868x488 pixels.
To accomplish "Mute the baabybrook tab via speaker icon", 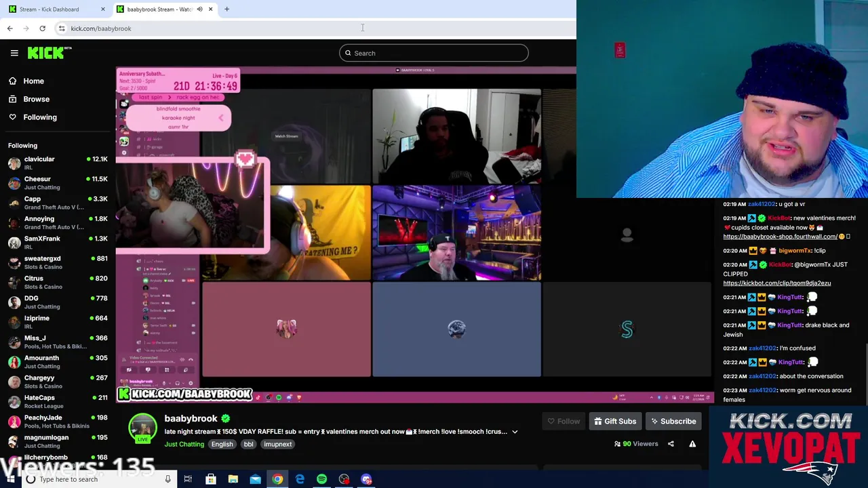I will [x=199, y=9].
